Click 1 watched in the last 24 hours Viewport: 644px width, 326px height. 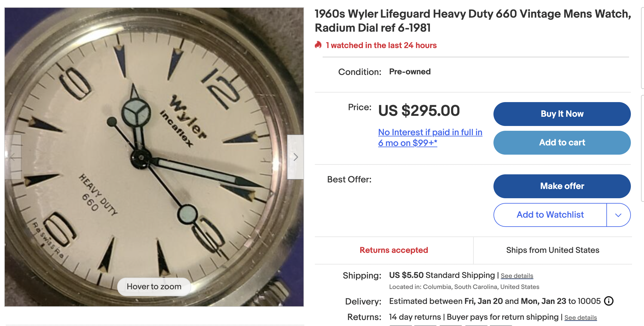pyautogui.click(x=381, y=45)
